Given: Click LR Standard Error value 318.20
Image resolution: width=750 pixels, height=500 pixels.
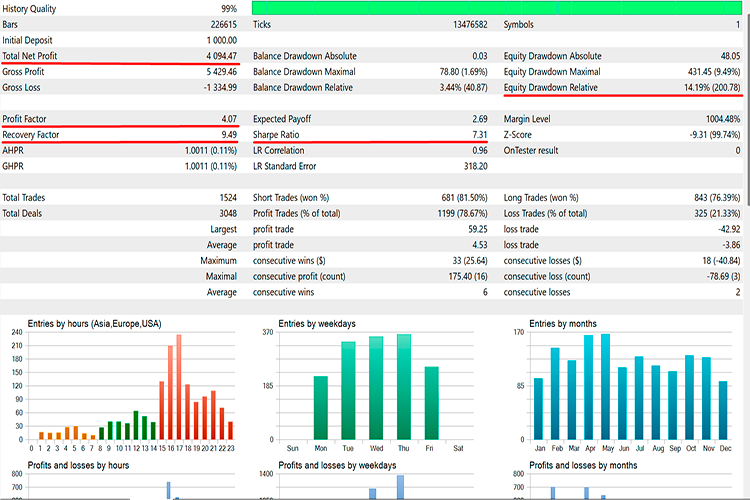Looking at the screenshot, I should point(475,167).
